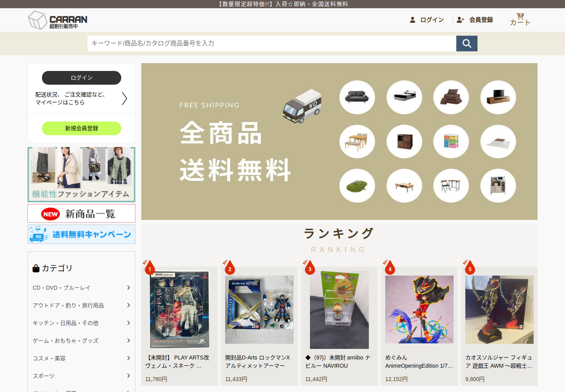Image resolution: width=565 pixels, height=392 pixels.
Task: Select the bed category circle icon
Action: 404,97
